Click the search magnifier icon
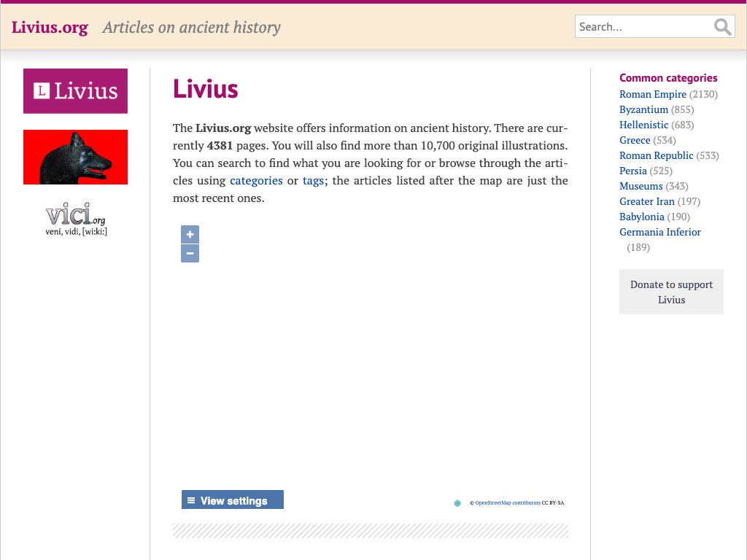 [x=722, y=27]
